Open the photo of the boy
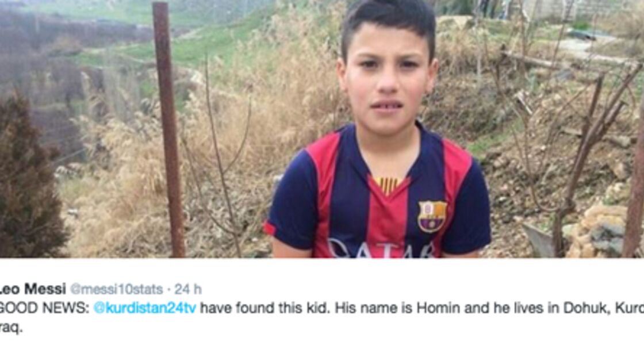644x345 pixels. (x=322, y=129)
